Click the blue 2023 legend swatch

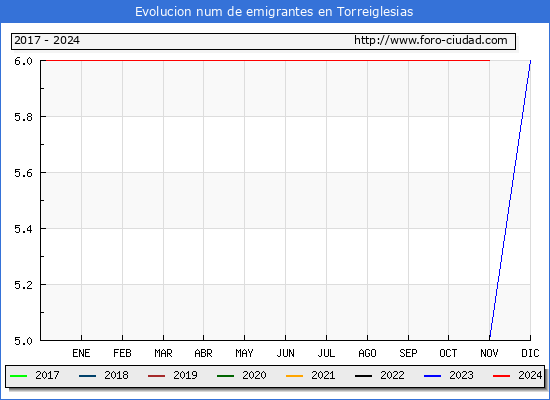coord(432,376)
